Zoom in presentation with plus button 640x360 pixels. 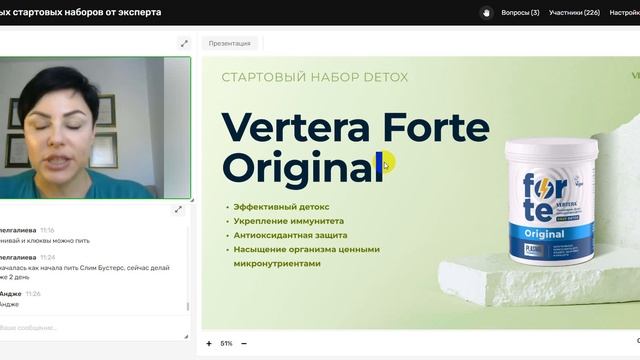coord(209,344)
